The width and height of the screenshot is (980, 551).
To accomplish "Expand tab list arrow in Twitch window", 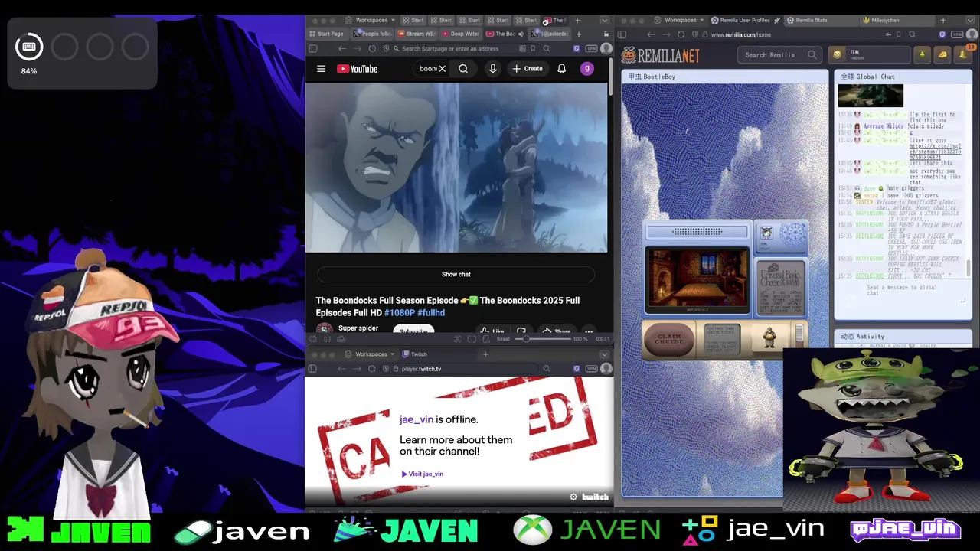I will pyautogui.click(x=604, y=354).
